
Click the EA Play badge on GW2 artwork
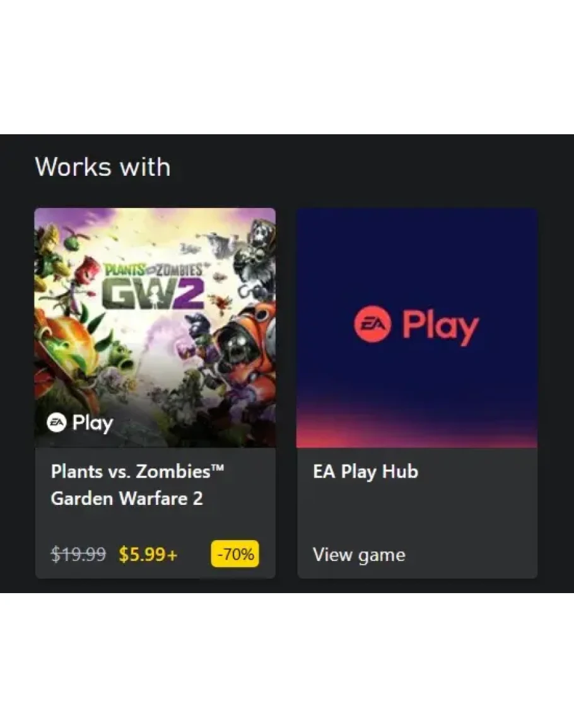click(x=80, y=423)
